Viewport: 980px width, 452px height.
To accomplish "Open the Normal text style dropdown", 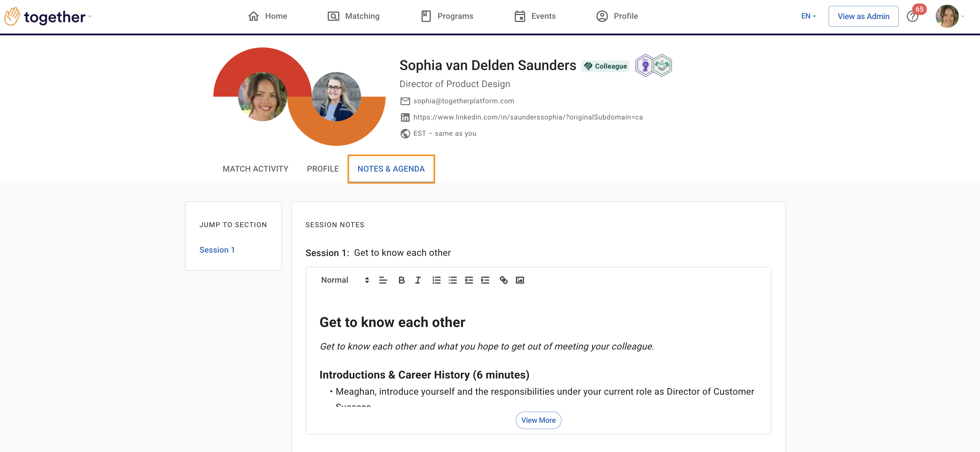I will (345, 280).
